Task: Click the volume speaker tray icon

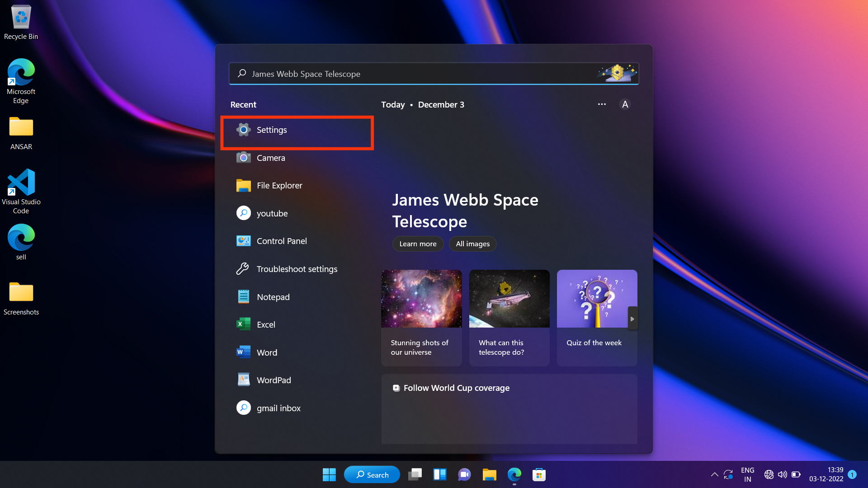Action: coord(782,474)
